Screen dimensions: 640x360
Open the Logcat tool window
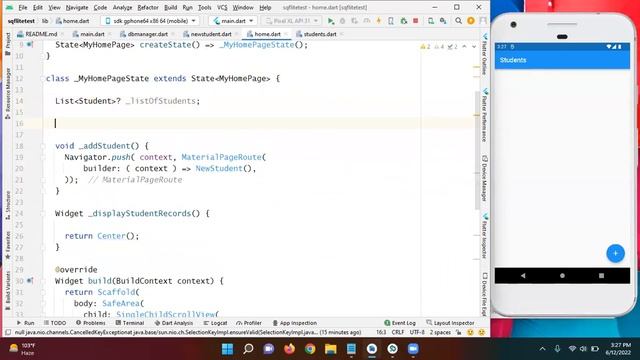pos(215,323)
